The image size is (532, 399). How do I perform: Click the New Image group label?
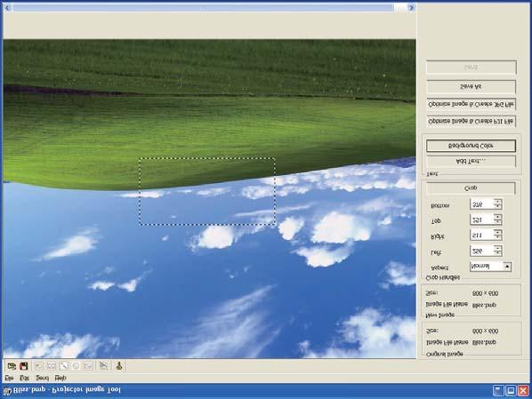(x=440, y=315)
